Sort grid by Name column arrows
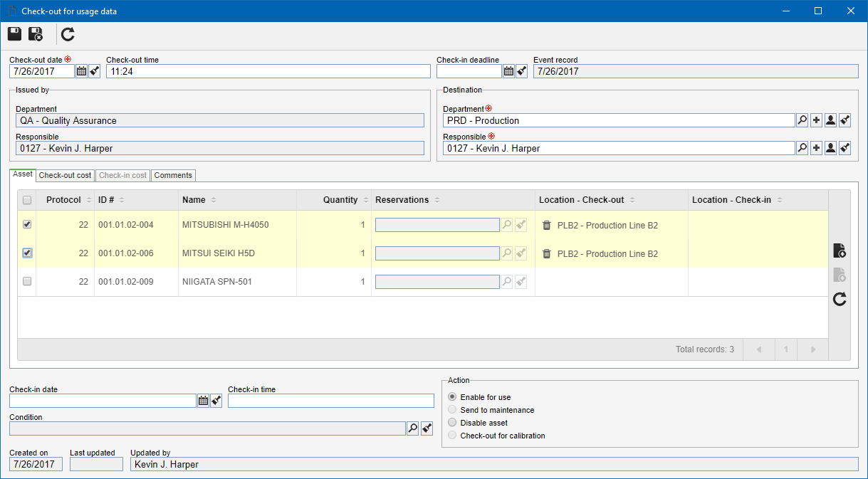Image resolution: width=868 pixels, height=479 pixels. 214,200
